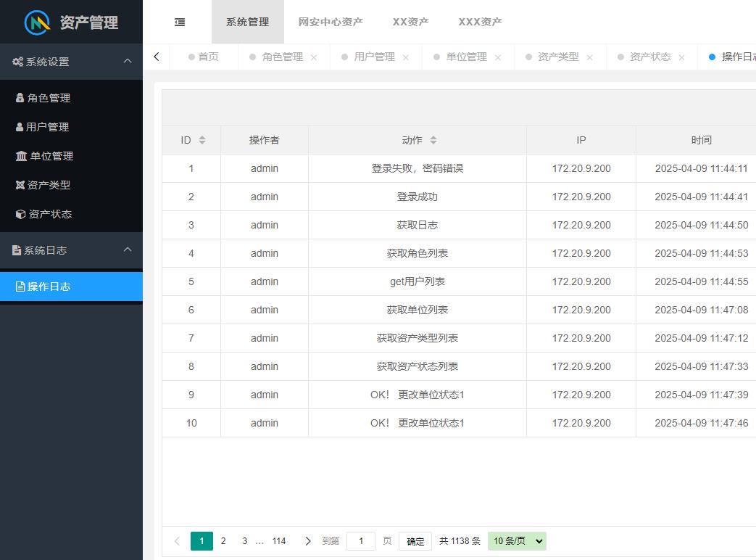This screenshot has width=756, height=560.
Task: Switch to the 首页 tab
Action: pyautogui.click(x=208, y=57)
